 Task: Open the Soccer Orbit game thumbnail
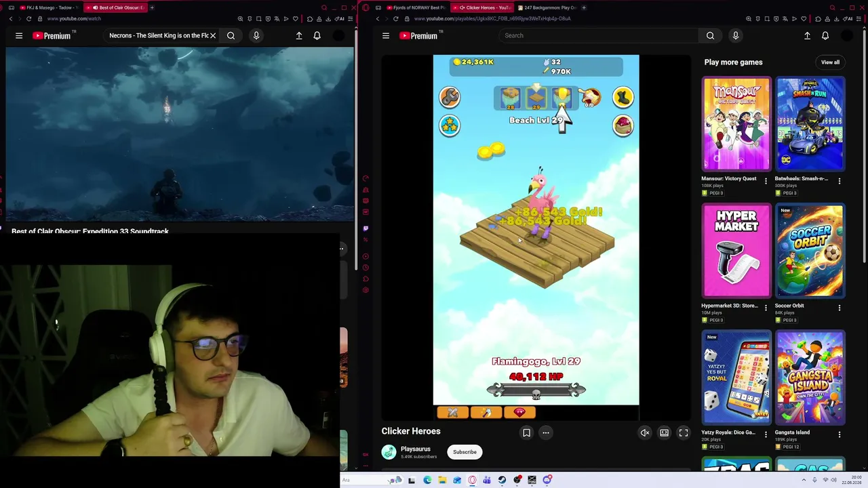(810, 251)
